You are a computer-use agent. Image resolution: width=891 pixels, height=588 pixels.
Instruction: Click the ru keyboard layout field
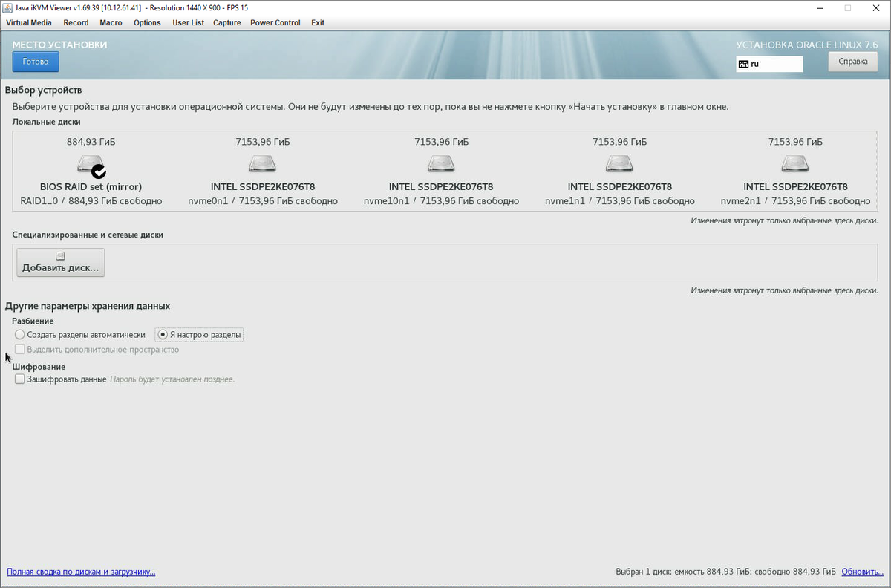coord(772,64)
